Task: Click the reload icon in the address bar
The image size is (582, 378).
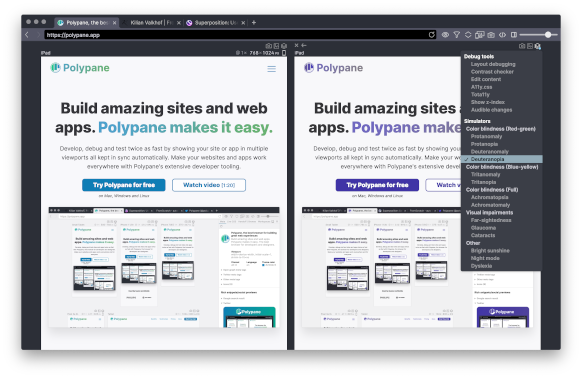Action: click(x=431, y=35)
